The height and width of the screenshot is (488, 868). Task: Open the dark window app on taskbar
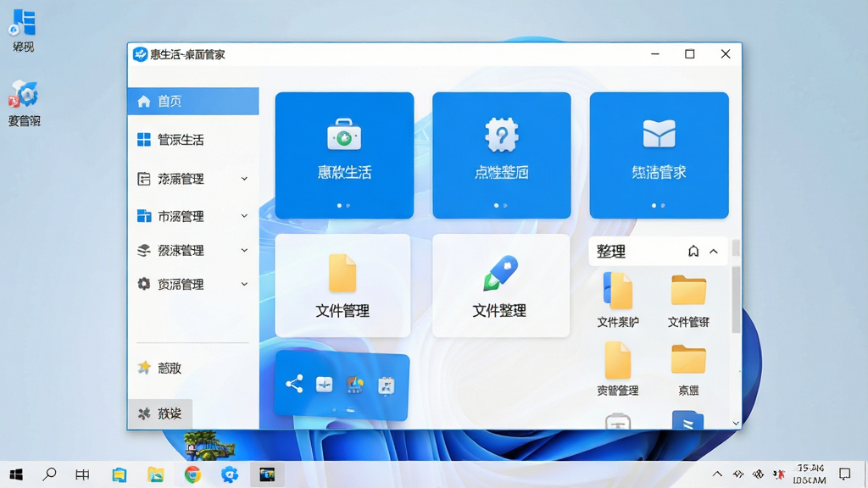[267, 474]
